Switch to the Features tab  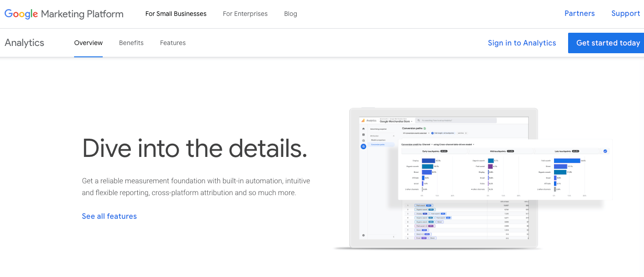pyautogui.click(x=173, y=43)
